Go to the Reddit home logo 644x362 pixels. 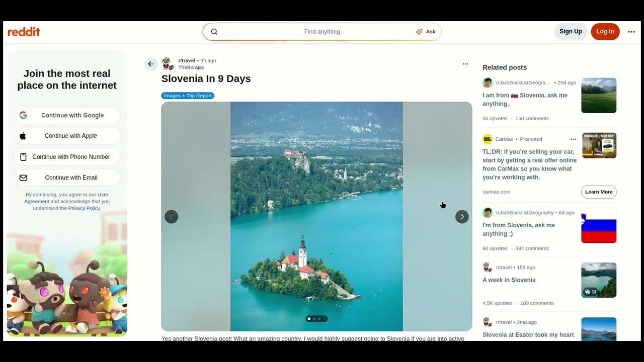point(24,32)
